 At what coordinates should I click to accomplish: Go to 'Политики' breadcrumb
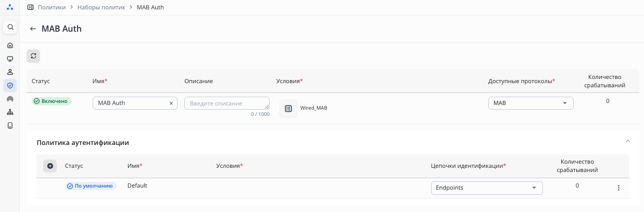(x=52, y=7)
